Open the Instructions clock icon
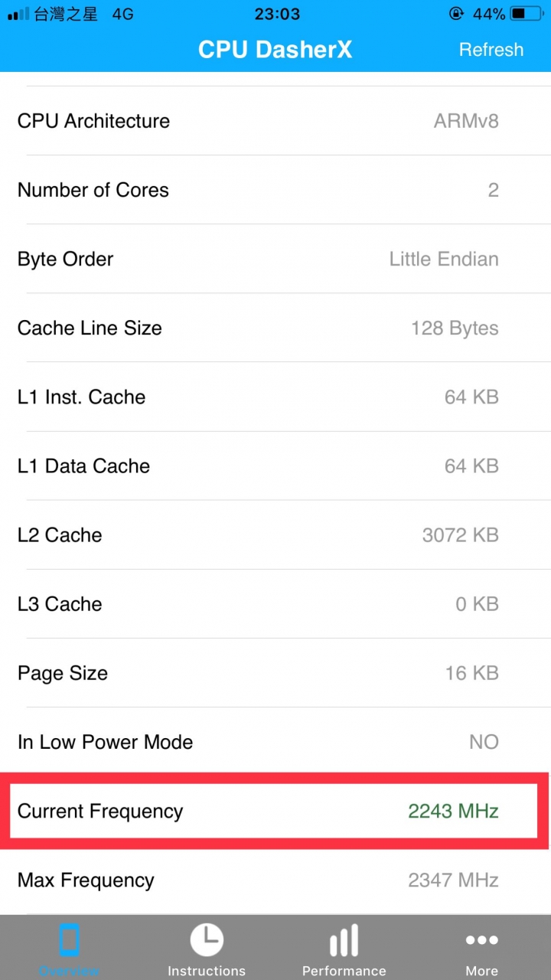This screenshot has width=551, height=980. pyautogui.click(x=207, y=939)
